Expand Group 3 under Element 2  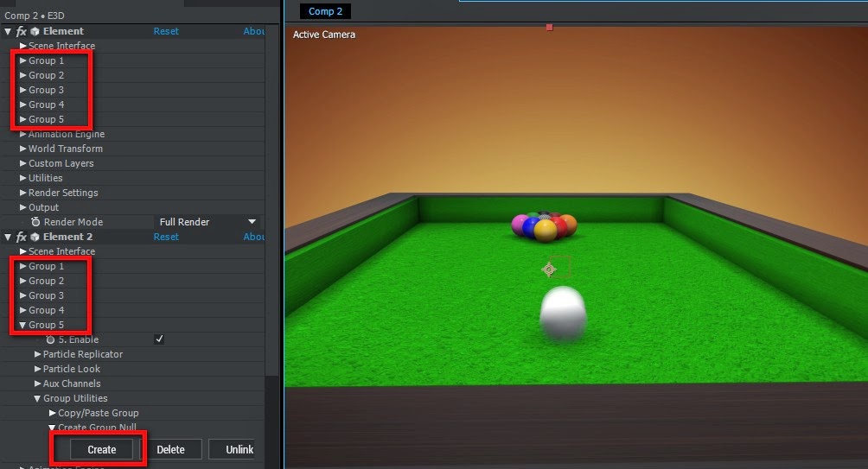click(x=22, y=295)
